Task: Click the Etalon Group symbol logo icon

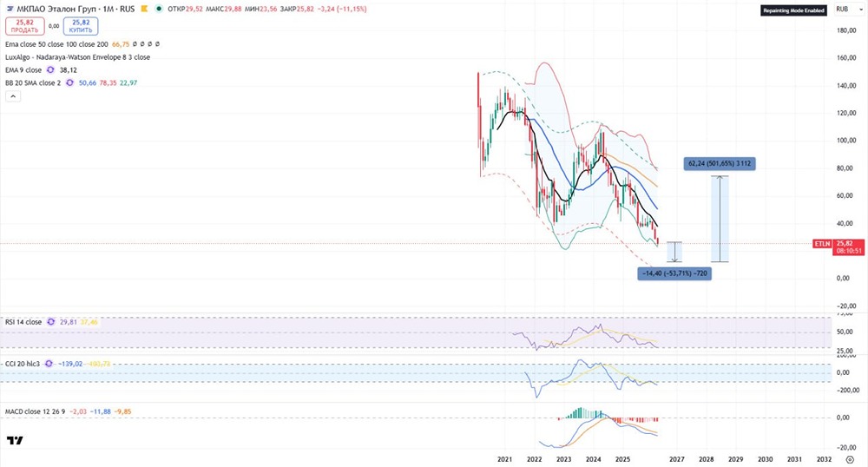Action: click(x=10, y=9)
